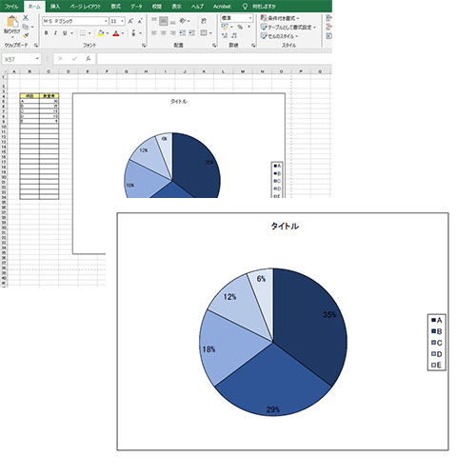
Task: Apply the yellow fill color bucket
Action: 101,33
